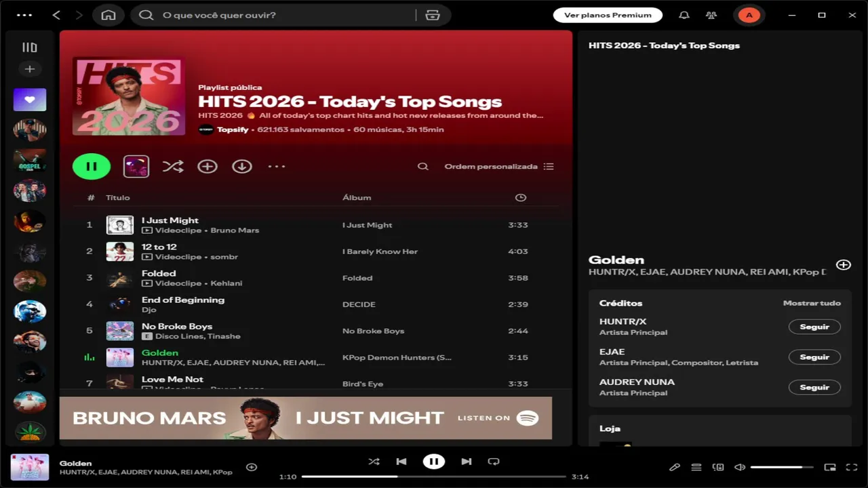Select track 'No Broke Boys' title
The height and width of the screenshot is (488, 868).
177,326
